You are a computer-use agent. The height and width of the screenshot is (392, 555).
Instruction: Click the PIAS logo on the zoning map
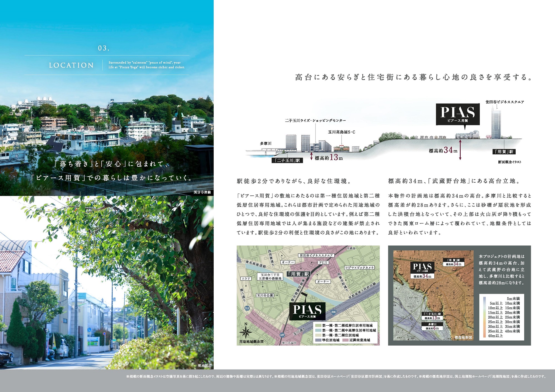pyautogui.click(x=307, y=311)
